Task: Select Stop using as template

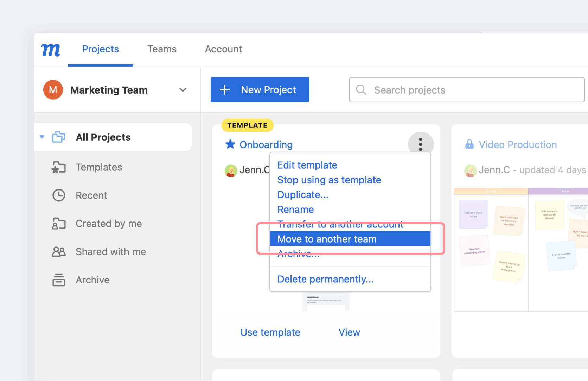Action: point(329,180)
